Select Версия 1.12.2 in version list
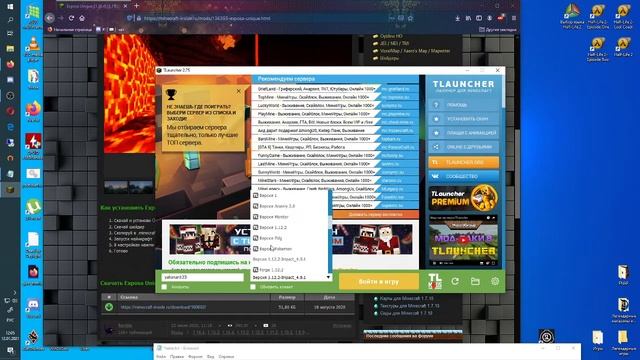 (x=289, y=227)
